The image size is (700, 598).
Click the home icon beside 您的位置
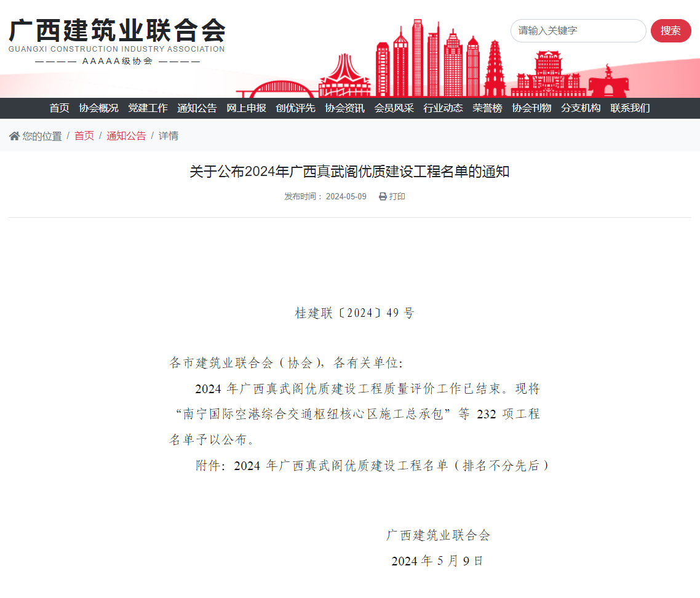(x=14, y=136)
